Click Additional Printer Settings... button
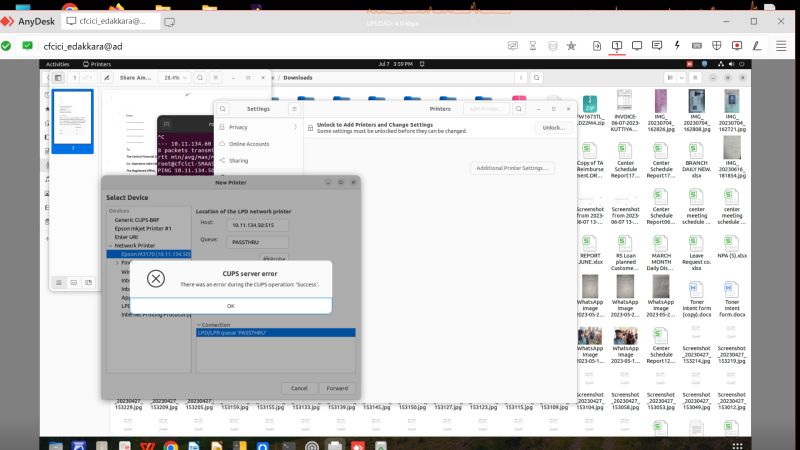The image size is (800, 450). pos(512,168)
